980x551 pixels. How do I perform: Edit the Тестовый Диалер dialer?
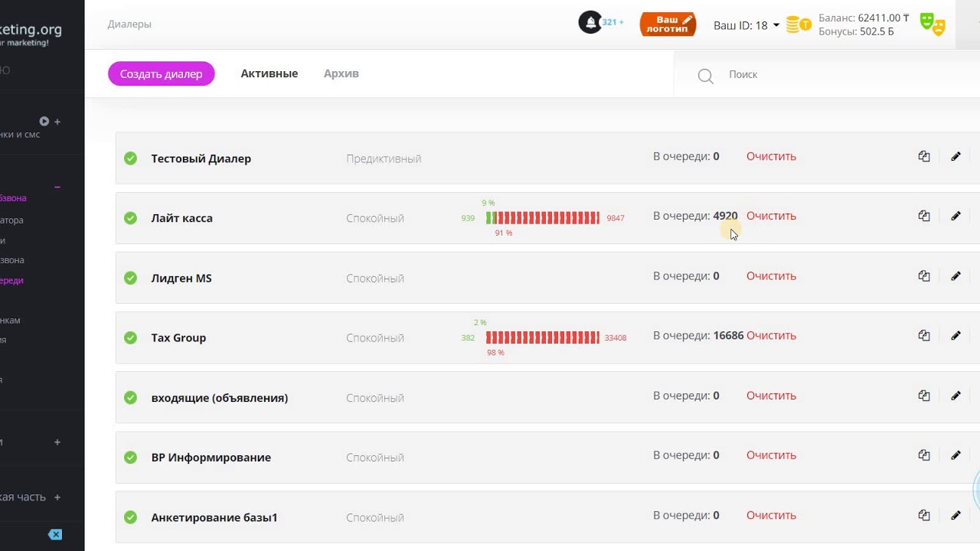955,156
